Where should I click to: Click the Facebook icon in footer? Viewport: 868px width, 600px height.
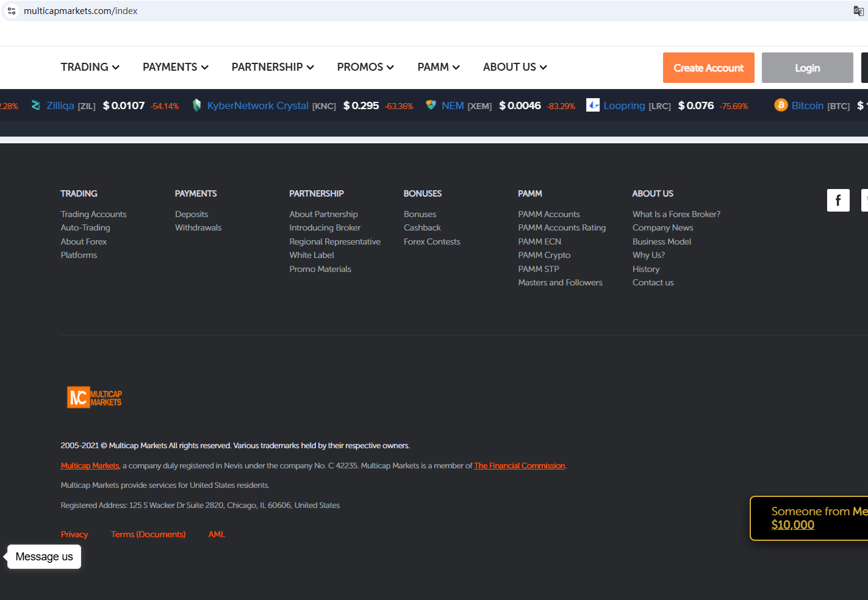(x=838, y=200)
